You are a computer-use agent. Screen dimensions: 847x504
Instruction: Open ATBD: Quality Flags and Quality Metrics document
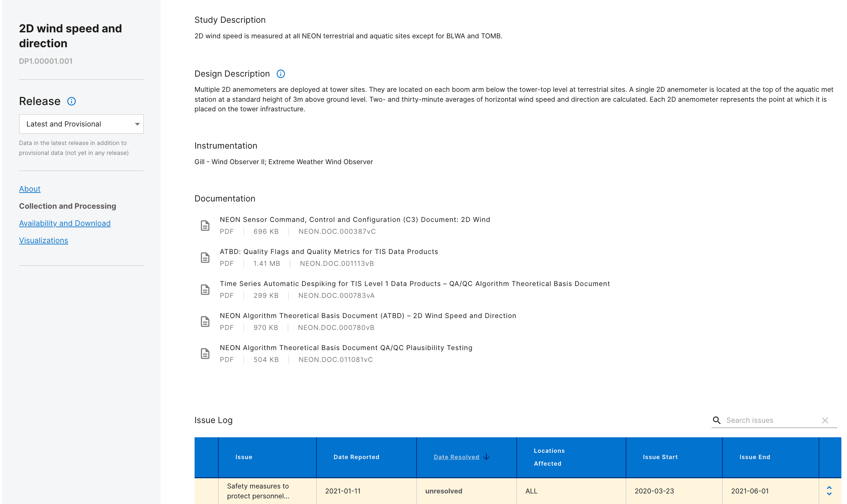click(328, 252)
